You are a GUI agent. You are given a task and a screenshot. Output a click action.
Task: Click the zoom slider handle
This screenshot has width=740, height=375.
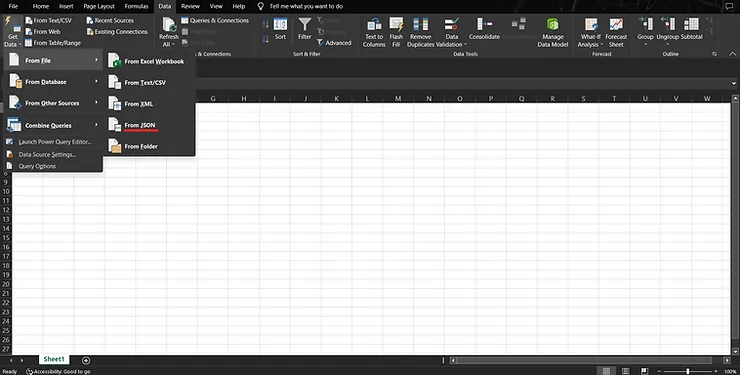pos(688,371)
